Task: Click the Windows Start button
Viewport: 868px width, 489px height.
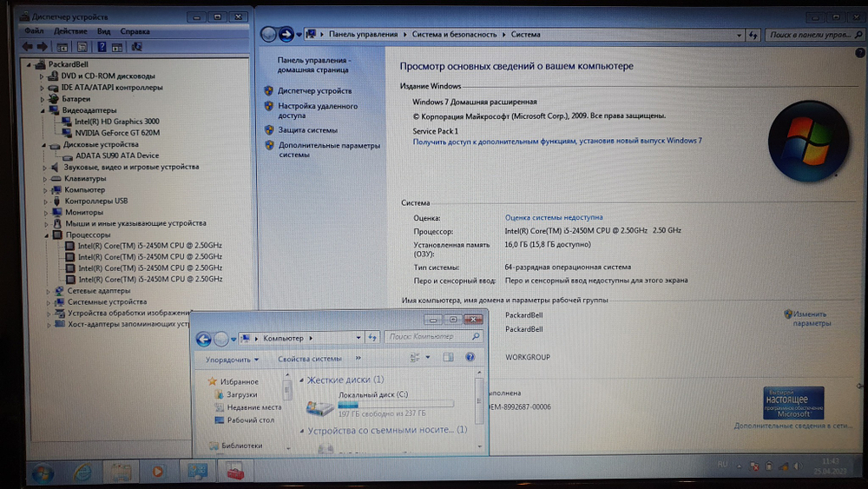Action: (x=43, y=473)
